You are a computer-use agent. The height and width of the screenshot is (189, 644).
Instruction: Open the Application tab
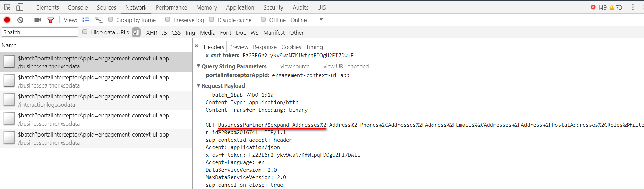coord(240,7)
